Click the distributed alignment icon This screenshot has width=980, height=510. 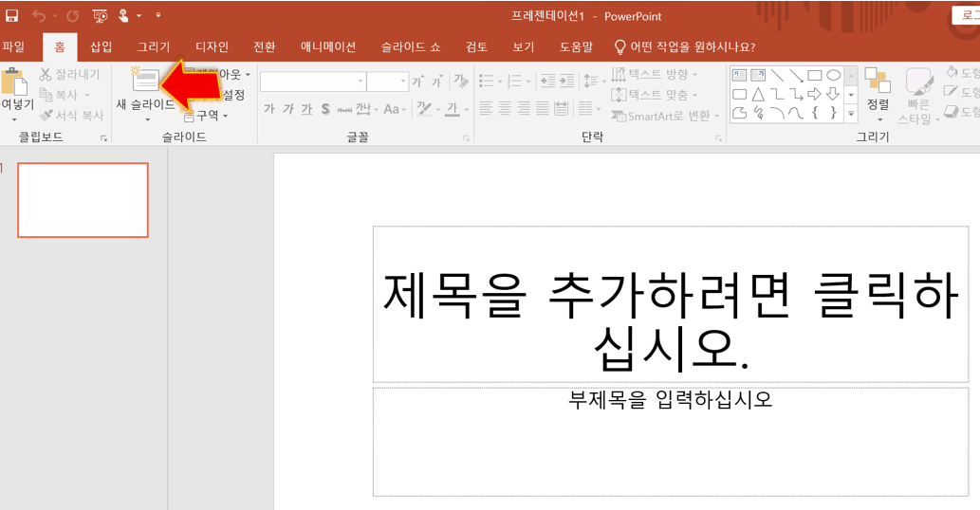pos(562,109)
